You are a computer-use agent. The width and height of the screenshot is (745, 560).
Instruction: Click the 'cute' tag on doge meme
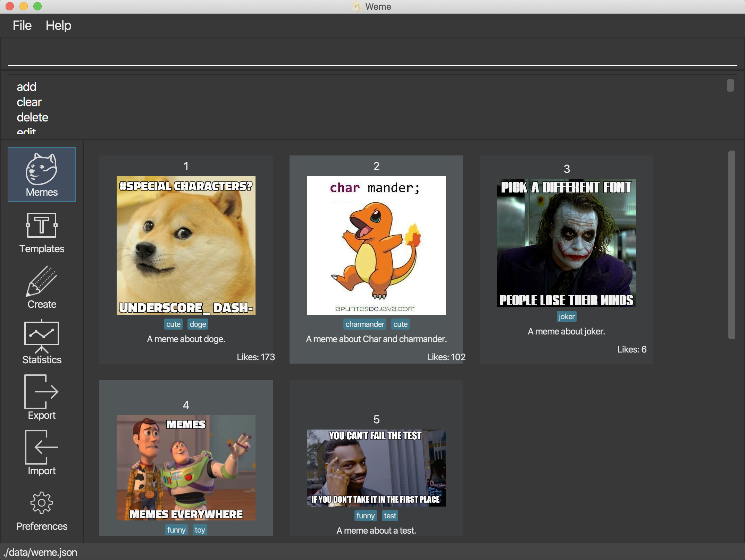pyautogui.click(x=173, y=324)
